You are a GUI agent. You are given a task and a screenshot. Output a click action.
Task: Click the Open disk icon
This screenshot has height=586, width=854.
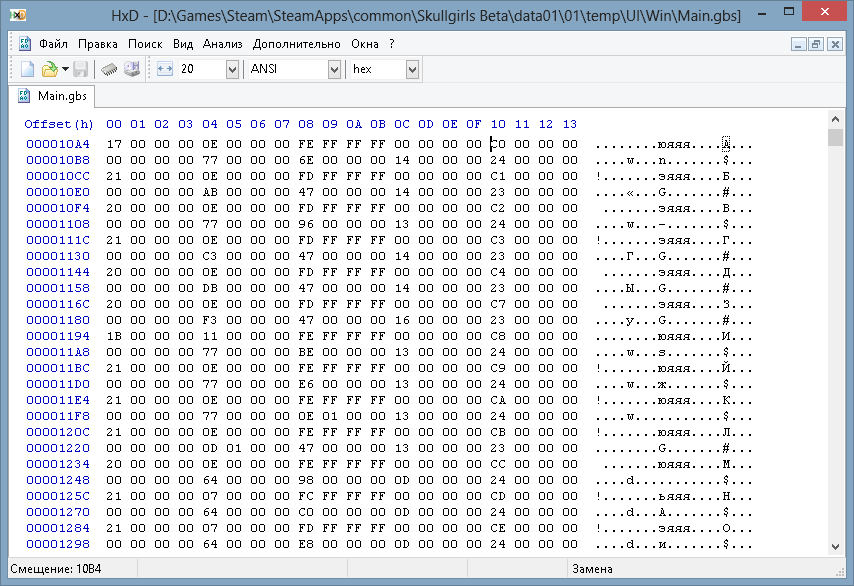click(131, 69)
